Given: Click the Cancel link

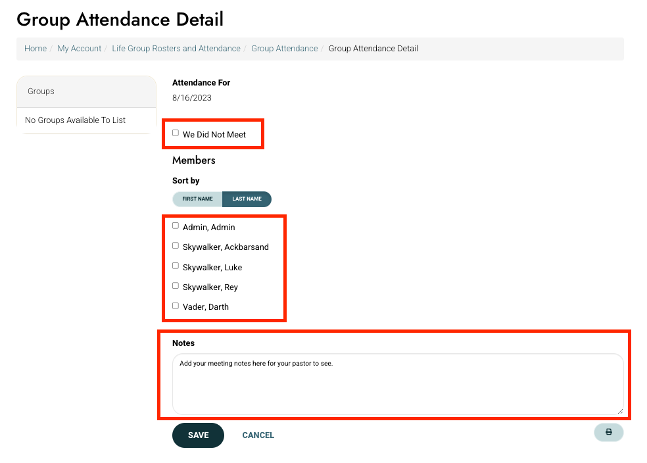Looking at the screenshot, I should [258, 435].
